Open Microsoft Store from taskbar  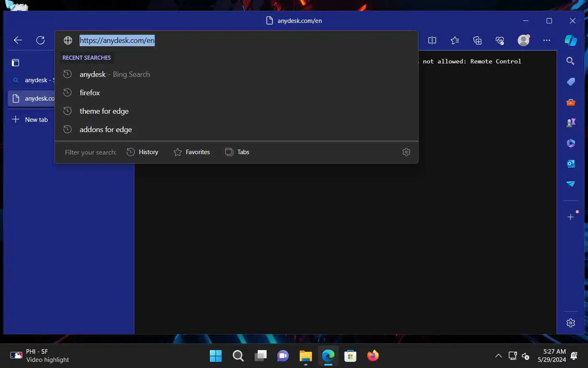[x=350, y=356]
